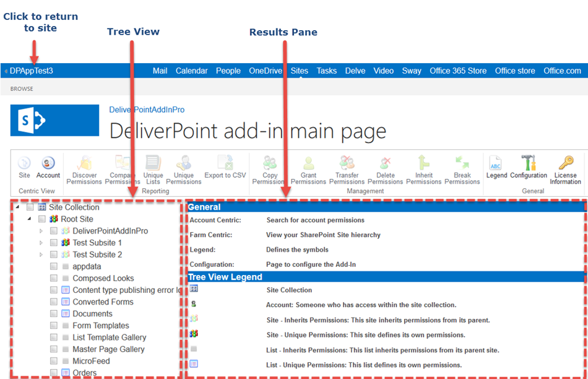Image resolution: width=588 pixels, height=379 pixels.
Task: Expand the Test Subsite 2 node
Action: [x=41, y=255]
